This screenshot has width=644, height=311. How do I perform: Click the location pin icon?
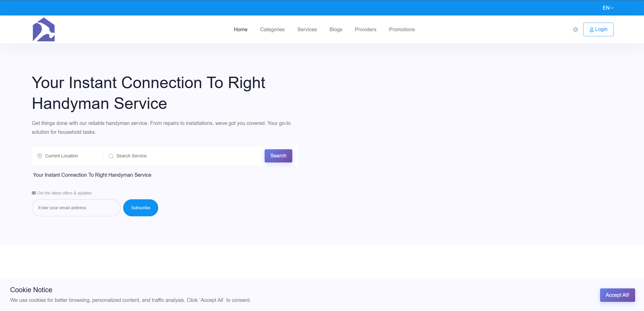pos(40,156)
